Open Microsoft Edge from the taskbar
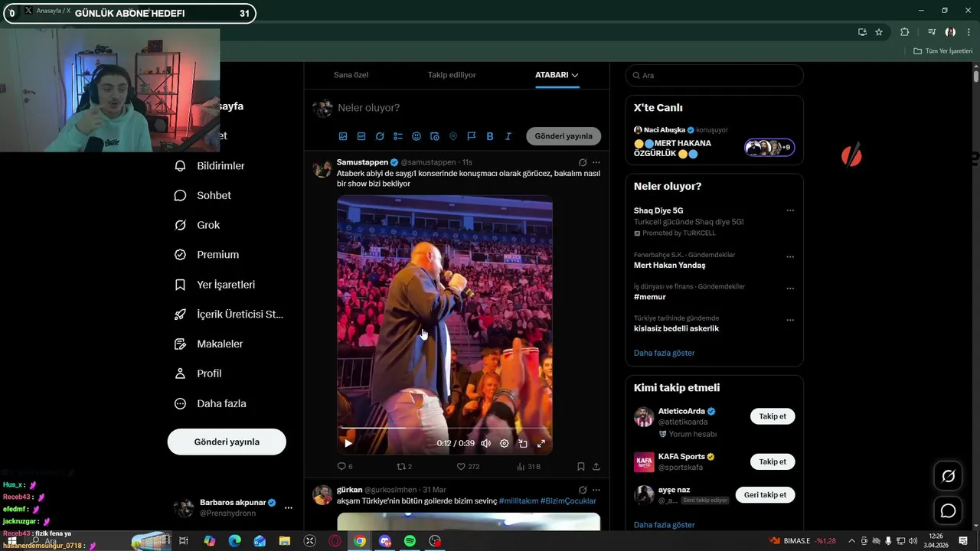The height and width of the screenshot is (551, 980). click(234, 541)
